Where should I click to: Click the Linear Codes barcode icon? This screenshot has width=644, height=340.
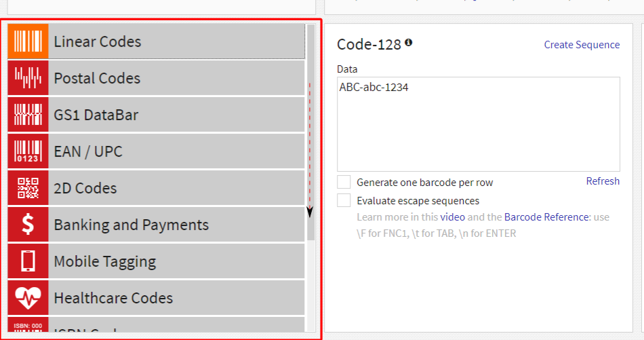click(x=28, y=41)
